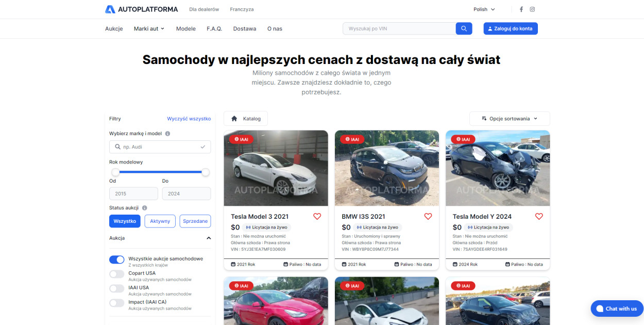Click the blue VIN search magnifier button

(x=464, y=28)
